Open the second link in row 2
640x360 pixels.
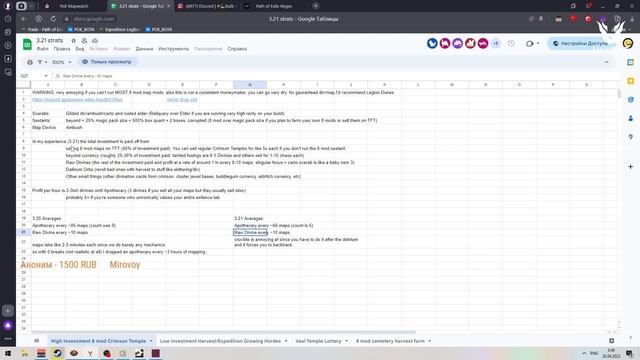coord(182,100)
